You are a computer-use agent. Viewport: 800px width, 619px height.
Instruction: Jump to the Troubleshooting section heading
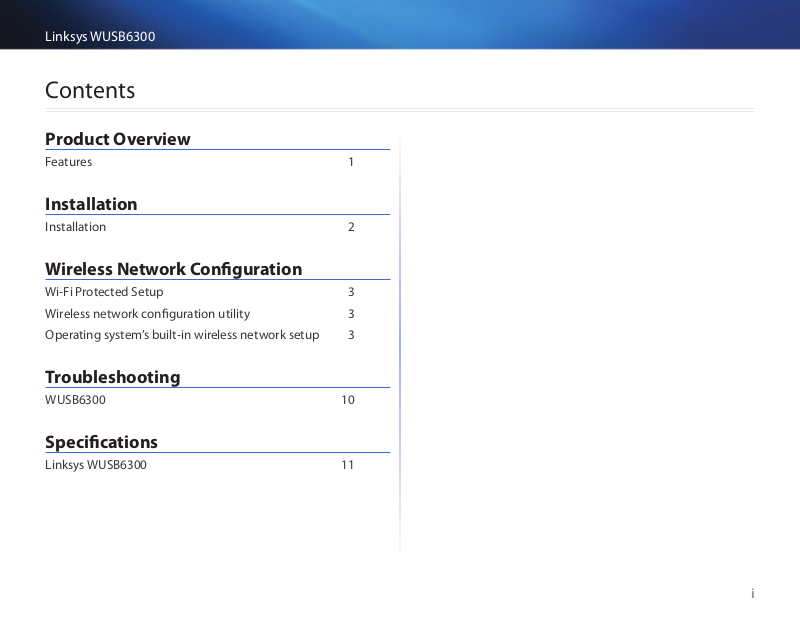tap(112, 377)
